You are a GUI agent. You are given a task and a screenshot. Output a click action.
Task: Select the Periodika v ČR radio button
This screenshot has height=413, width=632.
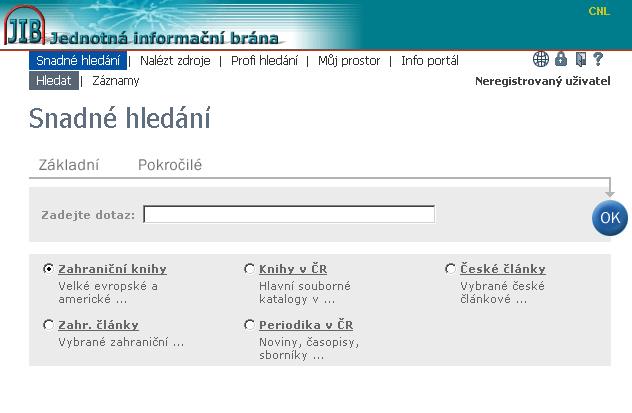pyautogui.click(x=249, y=324)
